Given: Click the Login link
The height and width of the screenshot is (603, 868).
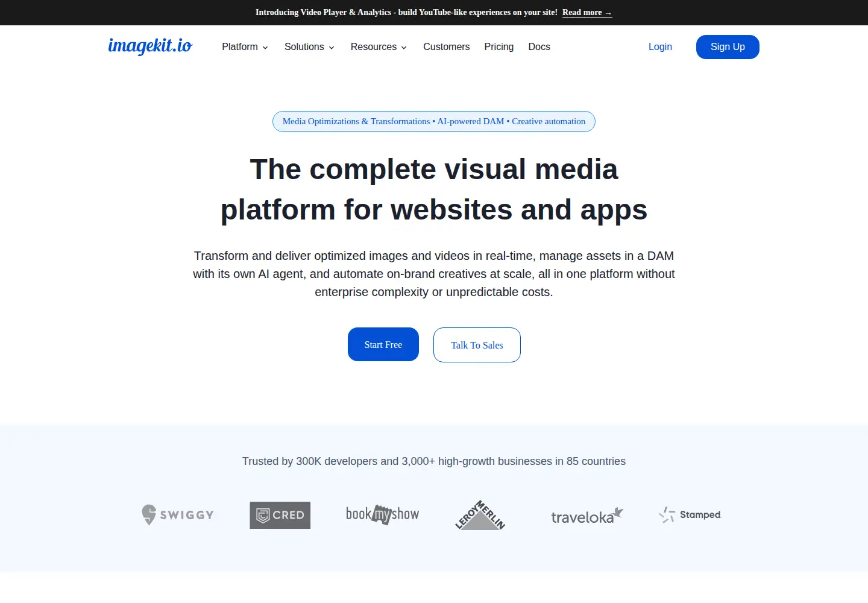Looking at the screenshot, I should [x=660, y=47].
